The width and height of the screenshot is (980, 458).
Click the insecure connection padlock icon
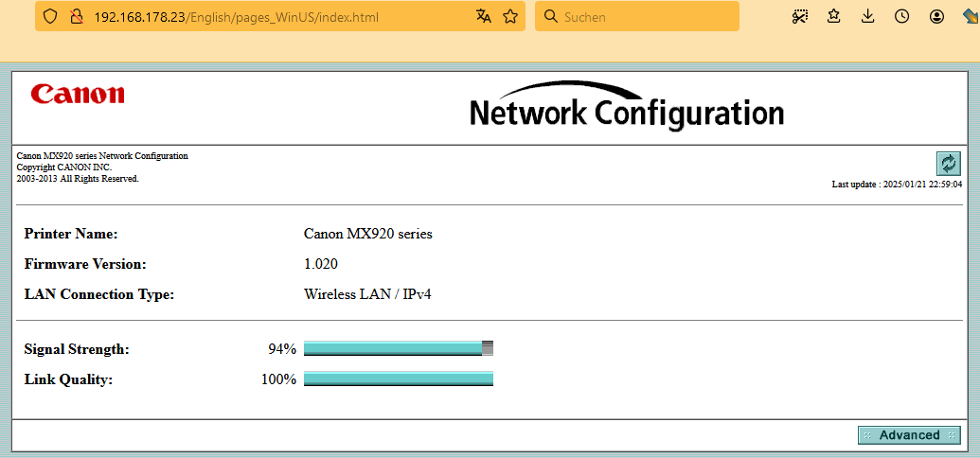[77, 17]
